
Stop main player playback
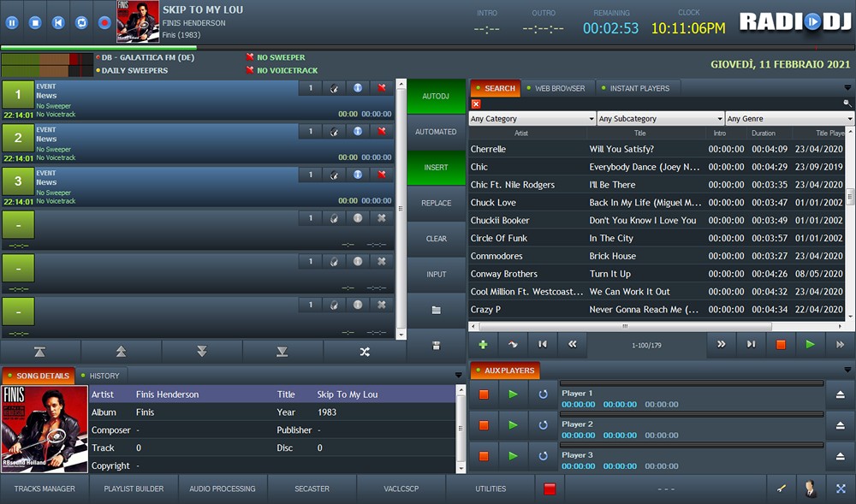(35, 23)
